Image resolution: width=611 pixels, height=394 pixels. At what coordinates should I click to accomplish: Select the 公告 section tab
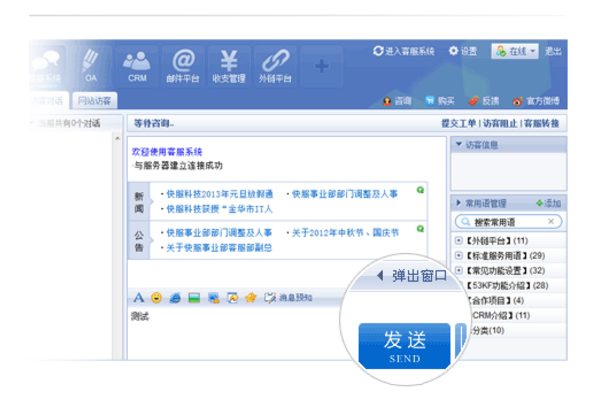click(x=139, y=241)
